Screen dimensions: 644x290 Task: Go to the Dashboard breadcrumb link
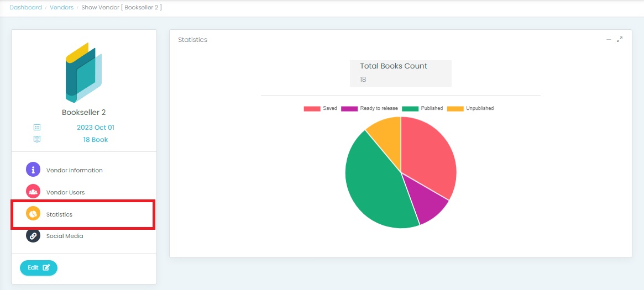[x=25, y=7]
